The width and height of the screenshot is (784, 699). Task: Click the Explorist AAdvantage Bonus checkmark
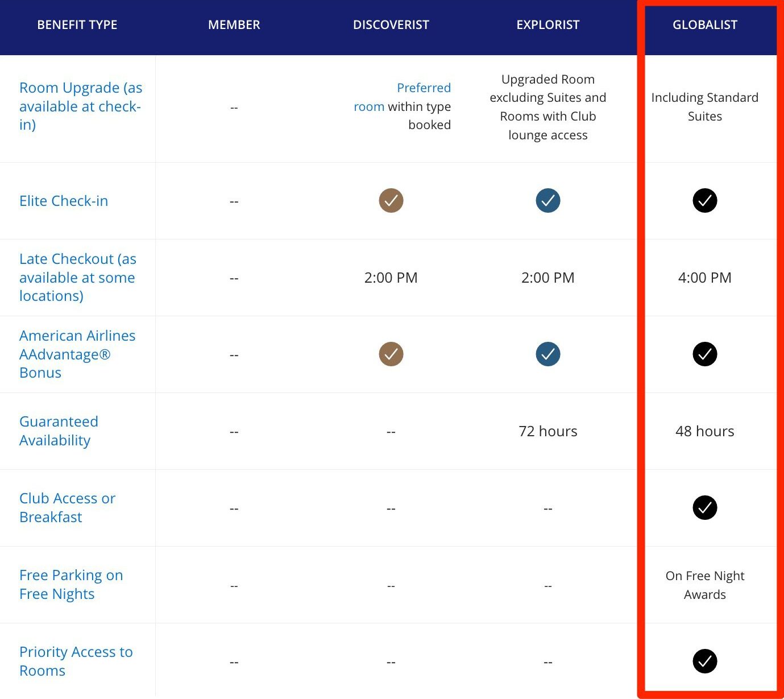tap(547, 354)
